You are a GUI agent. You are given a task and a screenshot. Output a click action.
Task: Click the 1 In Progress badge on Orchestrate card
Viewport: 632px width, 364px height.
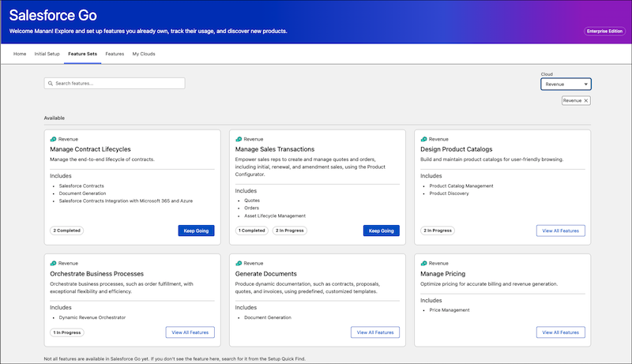click(x=67, y=332)
